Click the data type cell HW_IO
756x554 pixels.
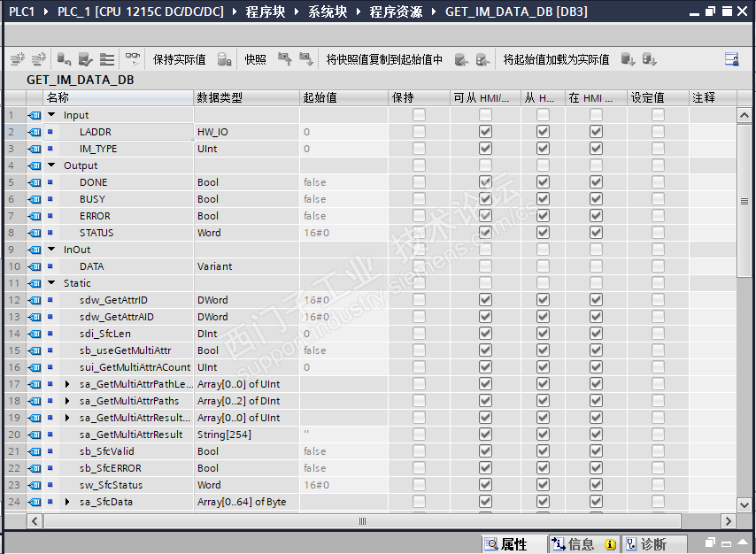click(x=246, y=132)
